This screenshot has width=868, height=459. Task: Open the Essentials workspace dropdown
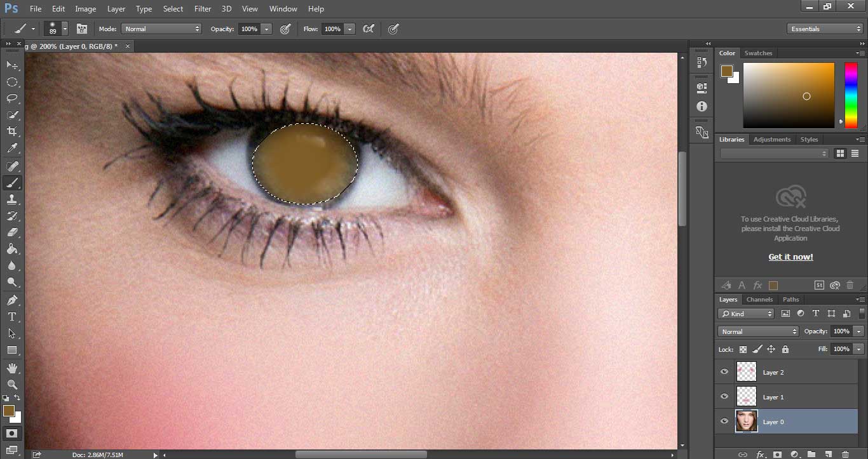(825, 29)
